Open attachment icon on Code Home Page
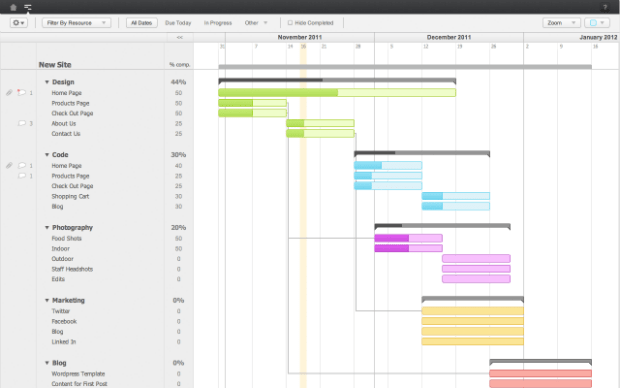 pyautogui.click(x=9, y=165)
